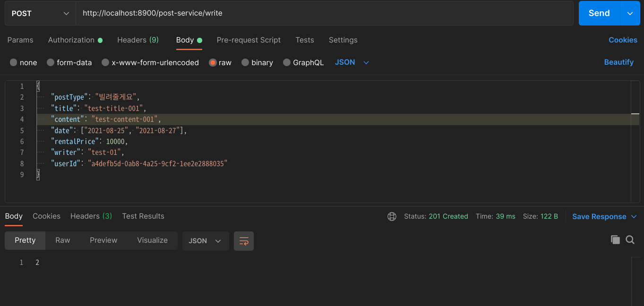
Task: Select the none body radio option
Action: click(23, 62)
